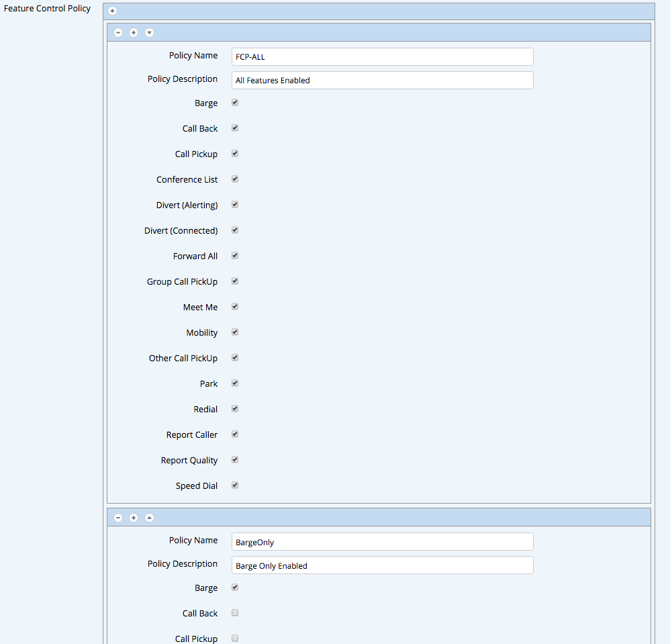Toggle the Divert (Alerting) checkbox
Image resolution: width=670 pixels, height=644 pixels.
[235, 205]
